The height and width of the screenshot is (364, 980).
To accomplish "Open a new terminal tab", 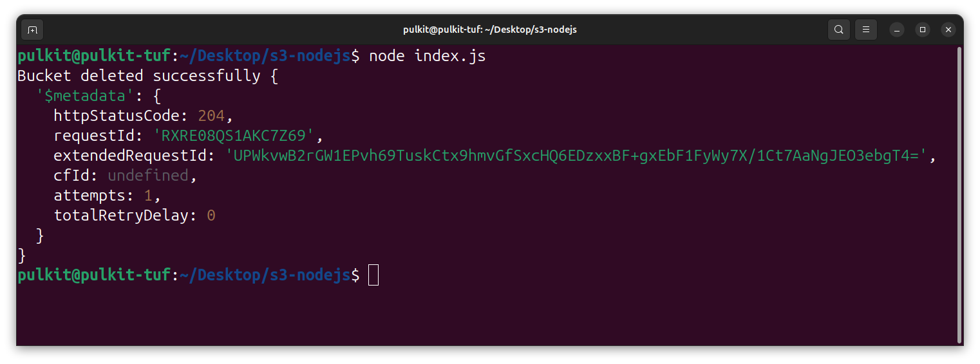I will click(32, 30).
